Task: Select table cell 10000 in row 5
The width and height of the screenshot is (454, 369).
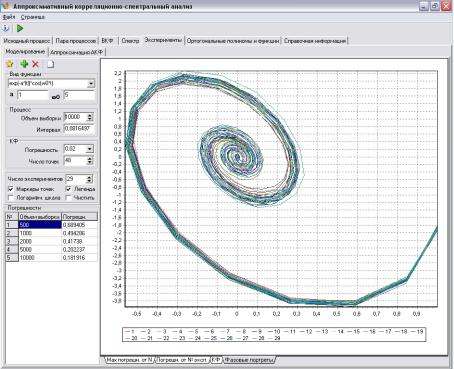Action: tap(40, 258)
